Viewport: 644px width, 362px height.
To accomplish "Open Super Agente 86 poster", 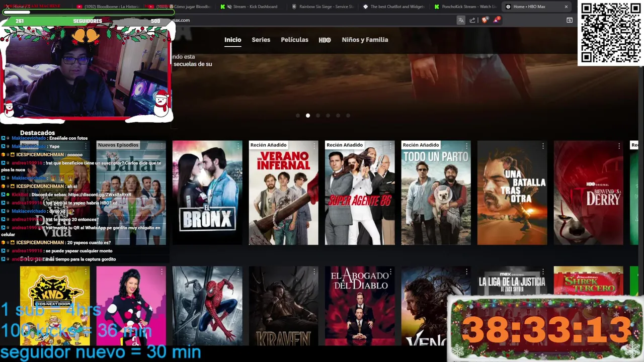I will pos(360,193).
